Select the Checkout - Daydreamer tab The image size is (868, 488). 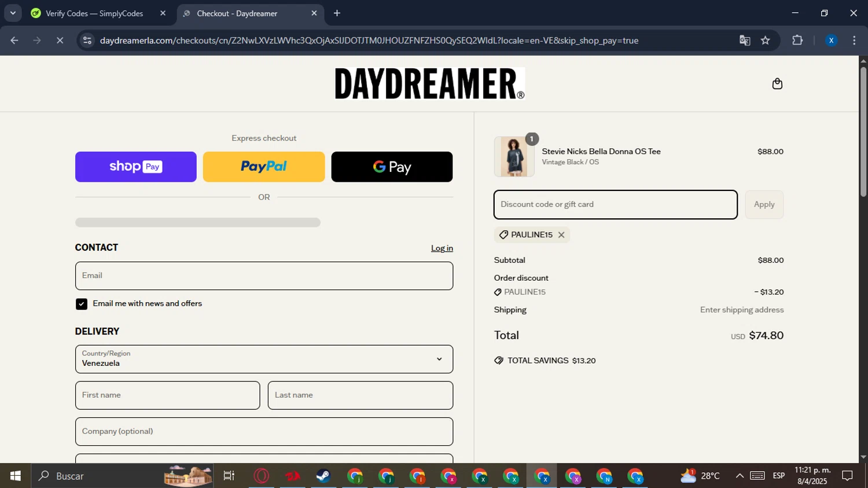click(237, 13)
